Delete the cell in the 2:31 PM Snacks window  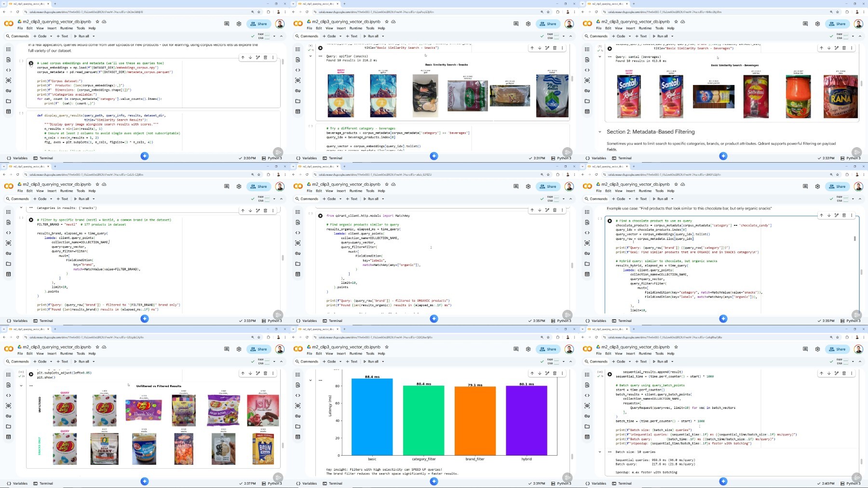pyautogui.click(x=555, y=48)
